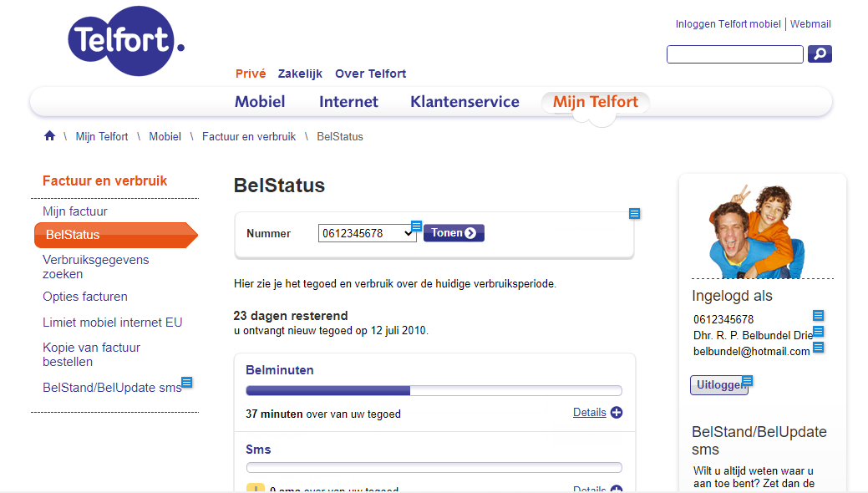
Task: Open the Mobiel main navigation tab
Action: pos(260,102)
